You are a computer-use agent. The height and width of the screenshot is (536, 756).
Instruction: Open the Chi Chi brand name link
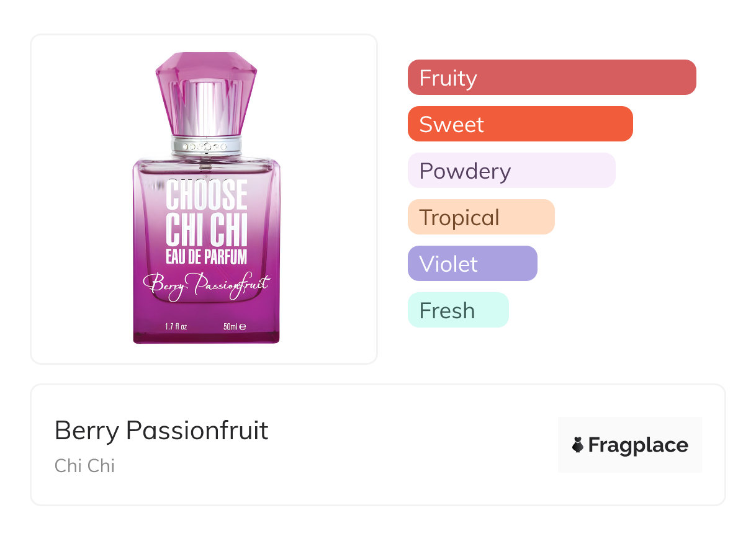click(x=85, y=466)
